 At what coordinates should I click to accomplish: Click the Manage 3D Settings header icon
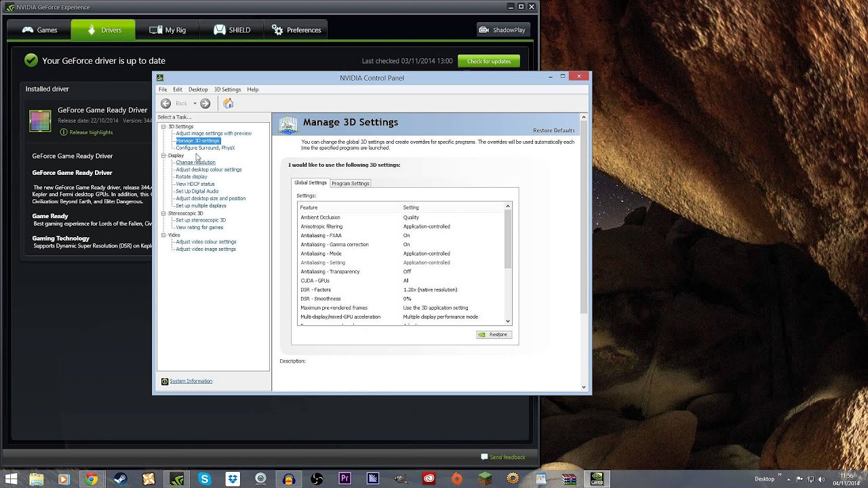288,125
